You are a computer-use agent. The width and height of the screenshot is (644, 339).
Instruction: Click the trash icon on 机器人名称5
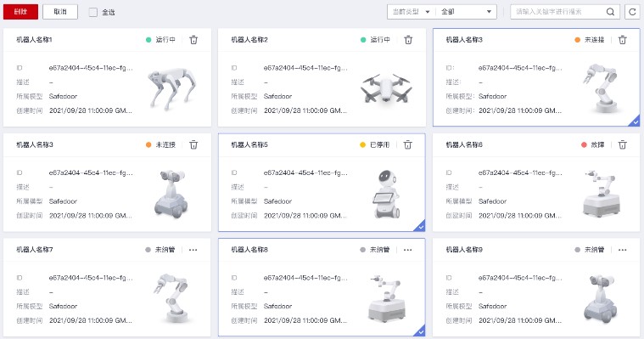click(x=408, y=144)
